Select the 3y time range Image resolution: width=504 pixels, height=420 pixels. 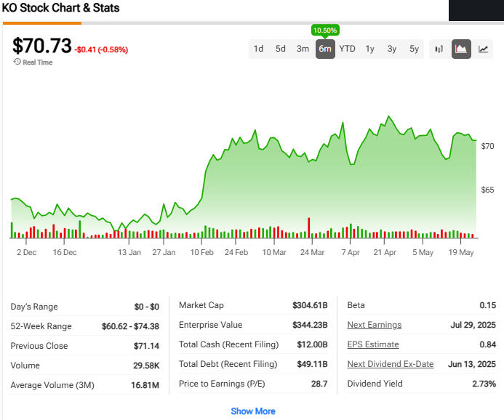392,49
